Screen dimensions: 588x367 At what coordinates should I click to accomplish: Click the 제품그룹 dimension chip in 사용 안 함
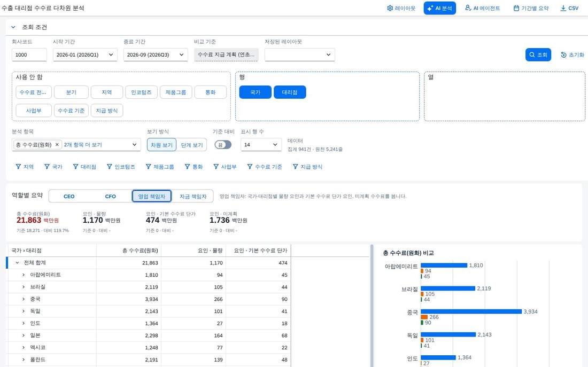(x=176, y=92)
